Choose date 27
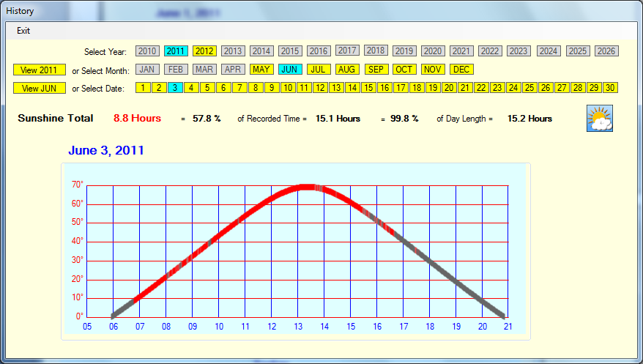 pyautogui.click(x=562, y=88)
